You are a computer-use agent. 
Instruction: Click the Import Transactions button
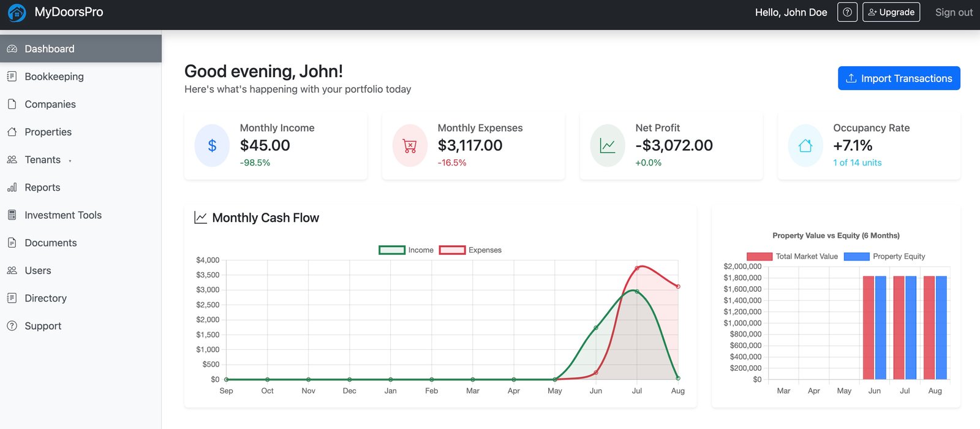[x=899, y=78]
